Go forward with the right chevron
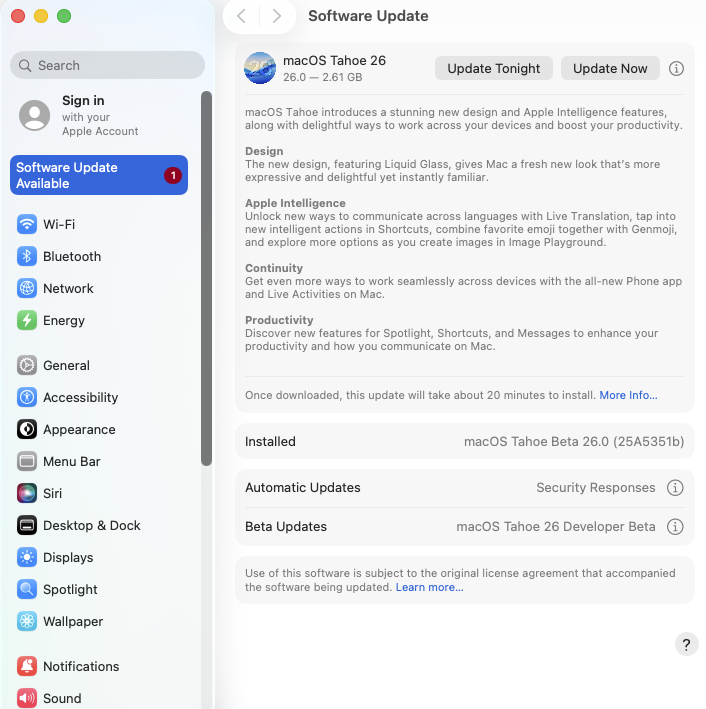 coord(277,16)
